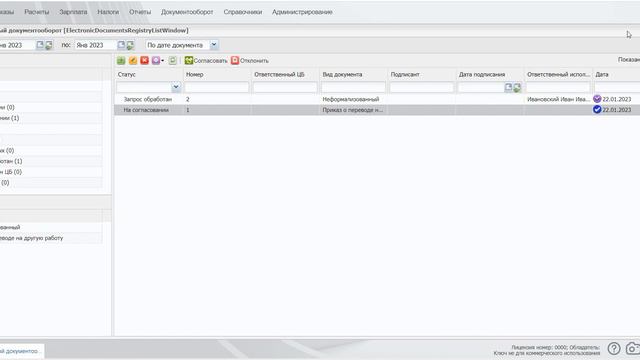
Task: Click the 'Ивановский Иван Ива...' cell
Action: [x=558, y=99]
